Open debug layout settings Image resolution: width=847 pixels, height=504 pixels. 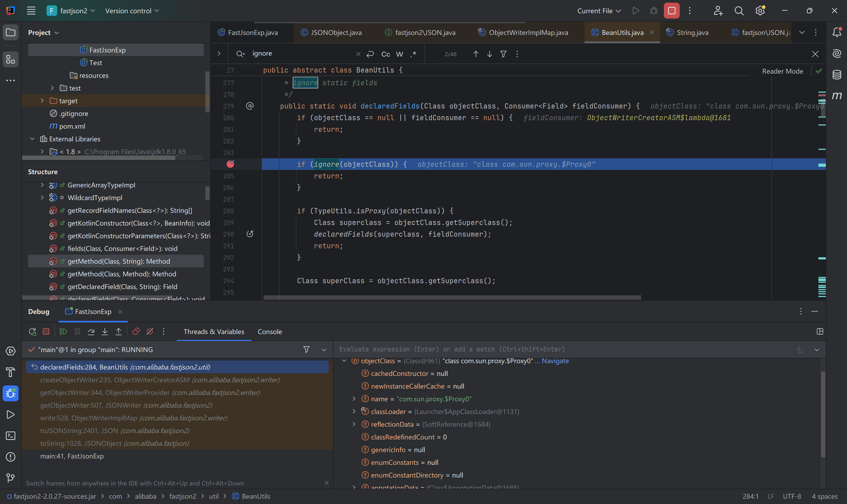820,332
